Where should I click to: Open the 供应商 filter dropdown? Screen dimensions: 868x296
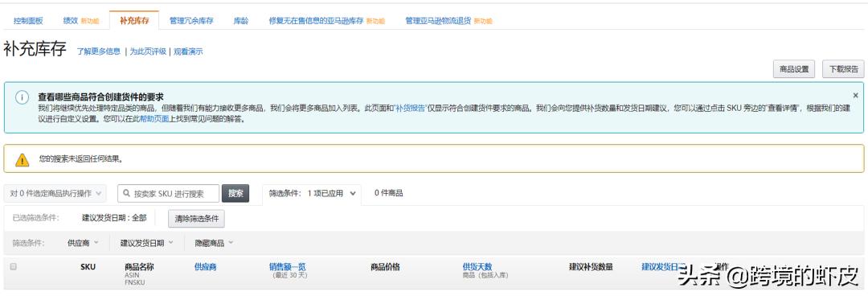point(83,243)
